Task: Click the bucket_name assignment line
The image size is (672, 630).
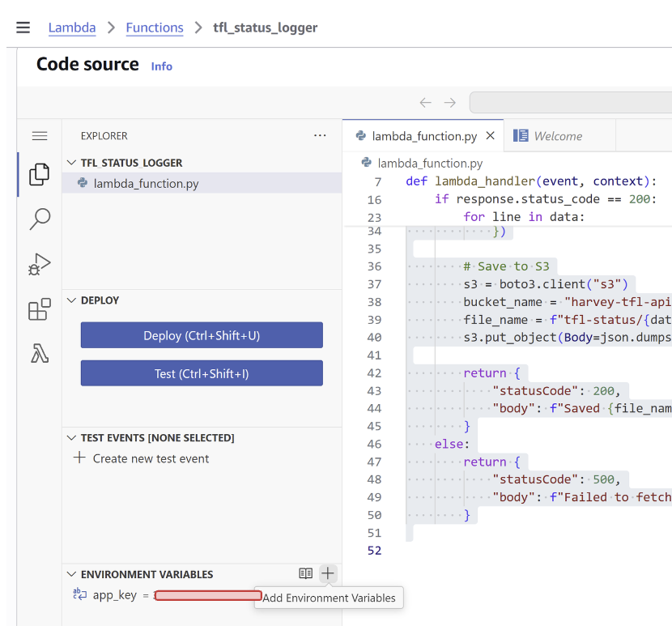Action: pyautogui.click(x=567, y=302)
